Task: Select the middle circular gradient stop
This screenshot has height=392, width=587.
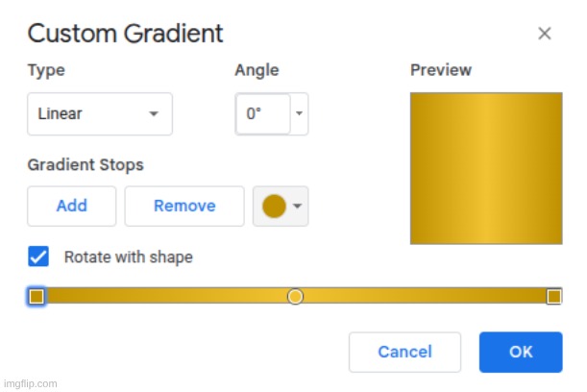Action: click(295, 296)
